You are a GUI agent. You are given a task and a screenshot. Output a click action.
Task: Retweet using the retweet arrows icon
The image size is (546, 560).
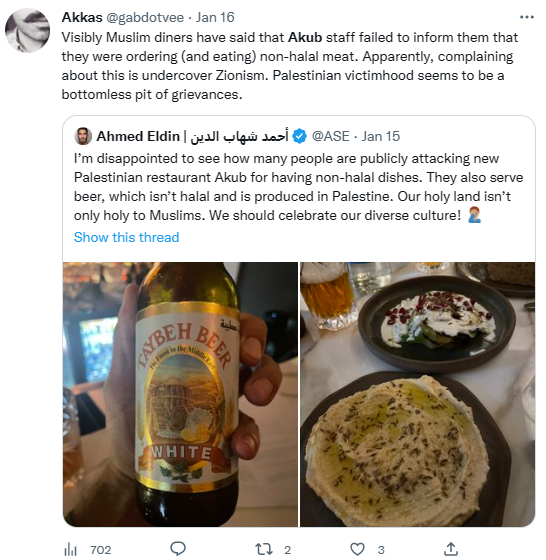click(x=264, y=549)
